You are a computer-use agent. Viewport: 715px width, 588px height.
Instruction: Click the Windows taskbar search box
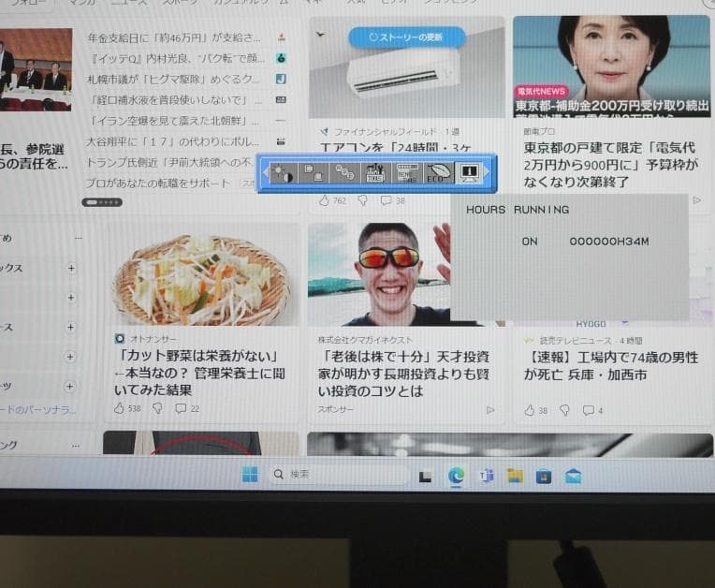(337, 475)
